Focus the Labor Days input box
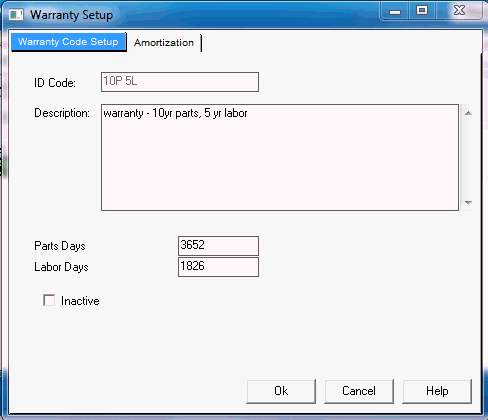The height and width of the screenshot is (420, 488). [218, 267]
